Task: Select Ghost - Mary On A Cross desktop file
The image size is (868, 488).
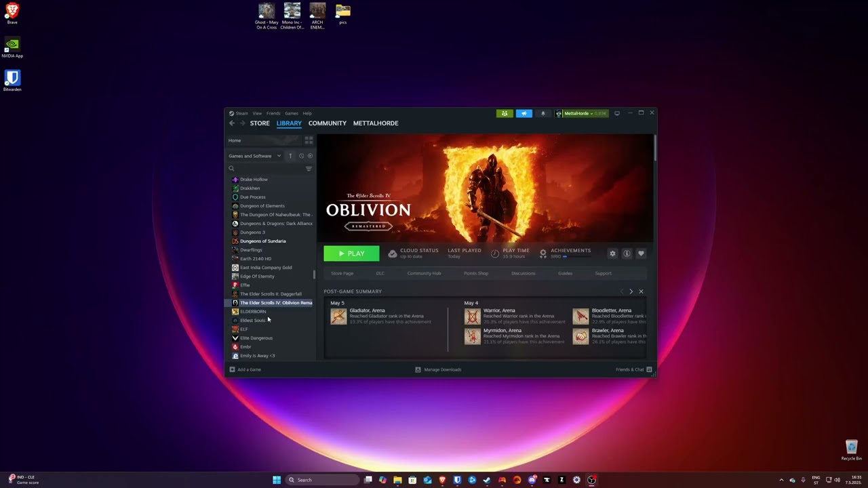Action: 267,16
